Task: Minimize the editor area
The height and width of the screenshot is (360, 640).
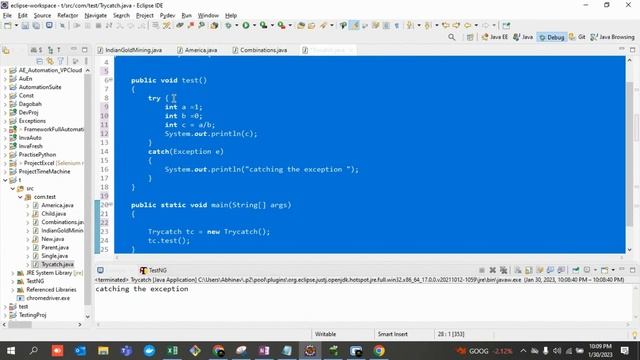Action: 621,49
